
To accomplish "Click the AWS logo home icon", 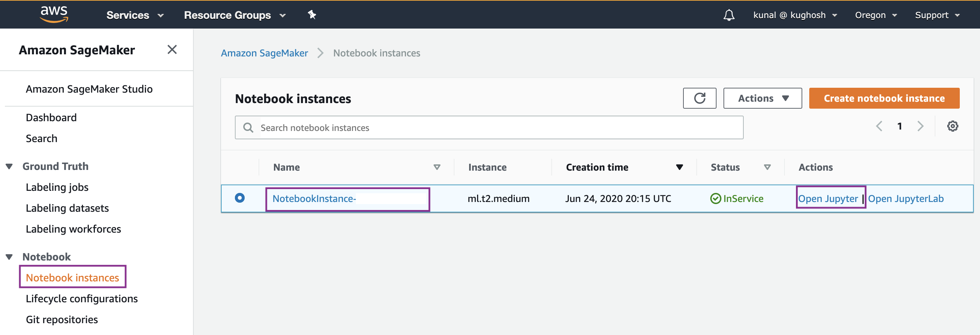I will [x=54, y=14].
